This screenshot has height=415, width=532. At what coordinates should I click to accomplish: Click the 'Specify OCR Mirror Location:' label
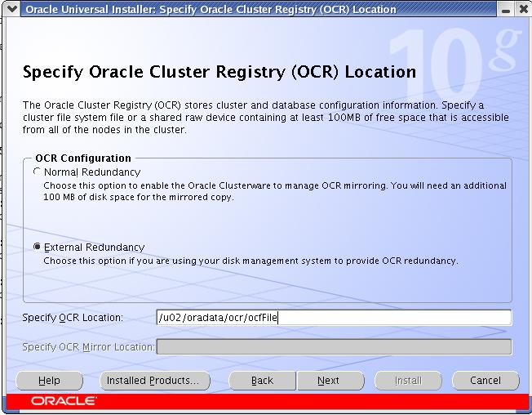(x=88, y=347)
